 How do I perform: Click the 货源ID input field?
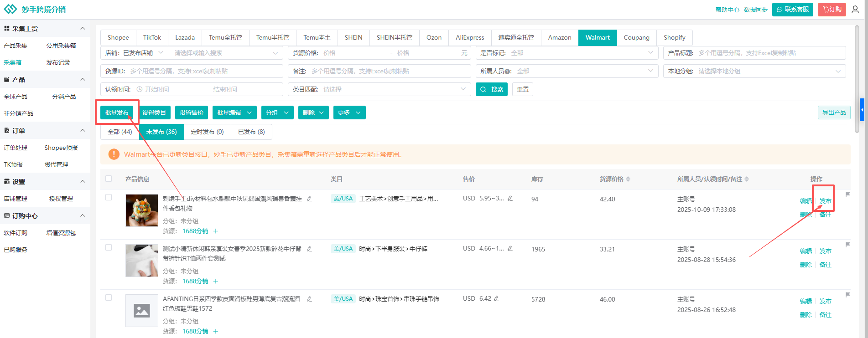point(204,71)
